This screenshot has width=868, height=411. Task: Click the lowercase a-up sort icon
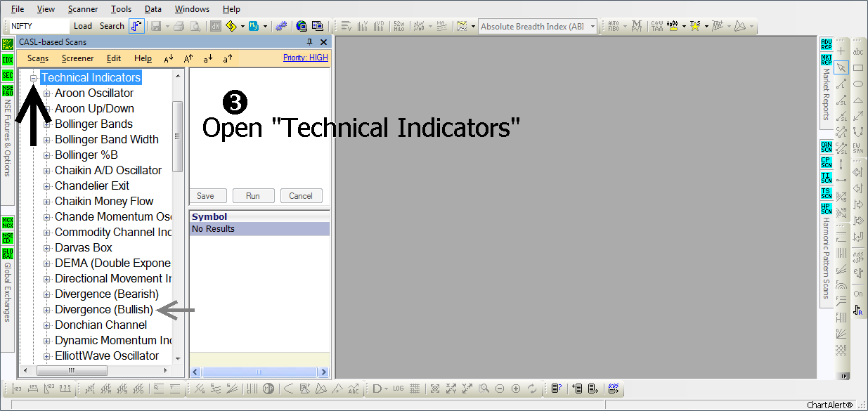228,59
